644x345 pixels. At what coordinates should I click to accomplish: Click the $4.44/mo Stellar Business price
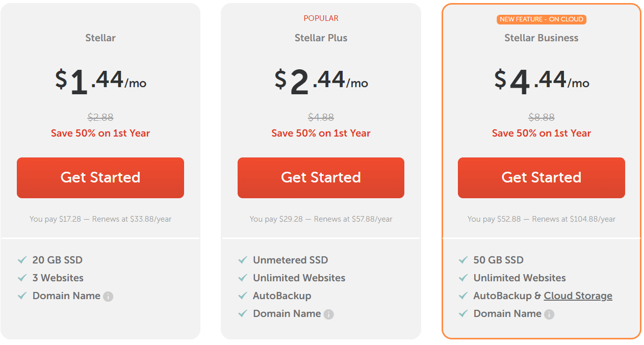542,82
